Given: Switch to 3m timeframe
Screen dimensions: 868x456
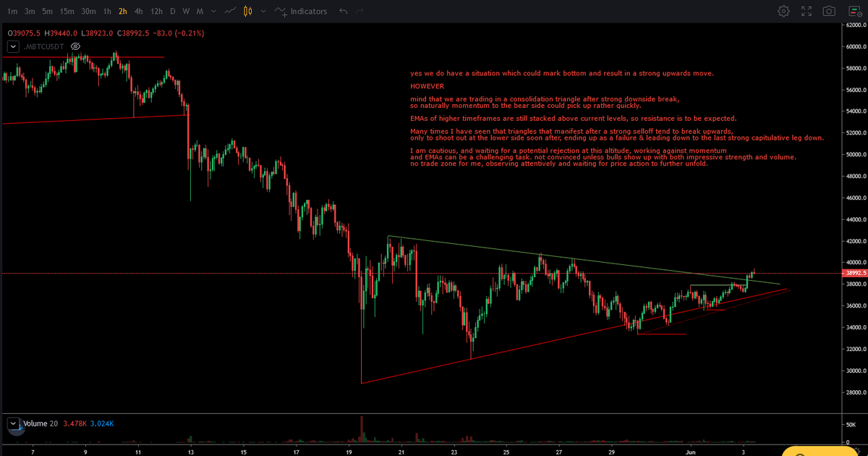Looking at the screenshot, I should click(x=29, y=11).
